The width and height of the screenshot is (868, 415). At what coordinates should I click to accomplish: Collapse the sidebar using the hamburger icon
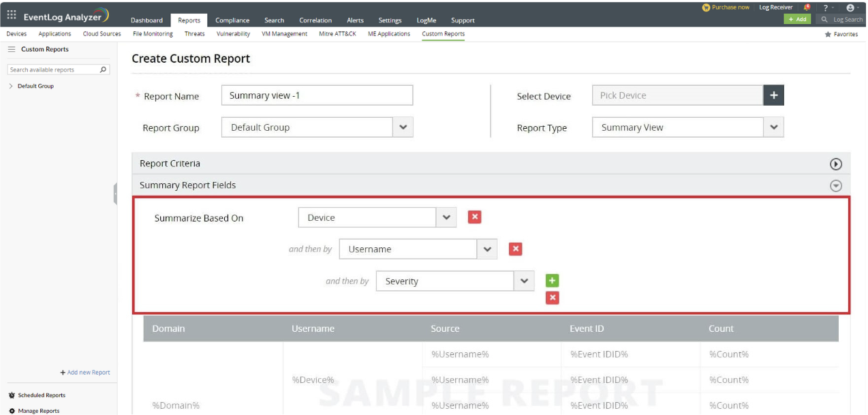pyautogui.click(x=12, y=50)
